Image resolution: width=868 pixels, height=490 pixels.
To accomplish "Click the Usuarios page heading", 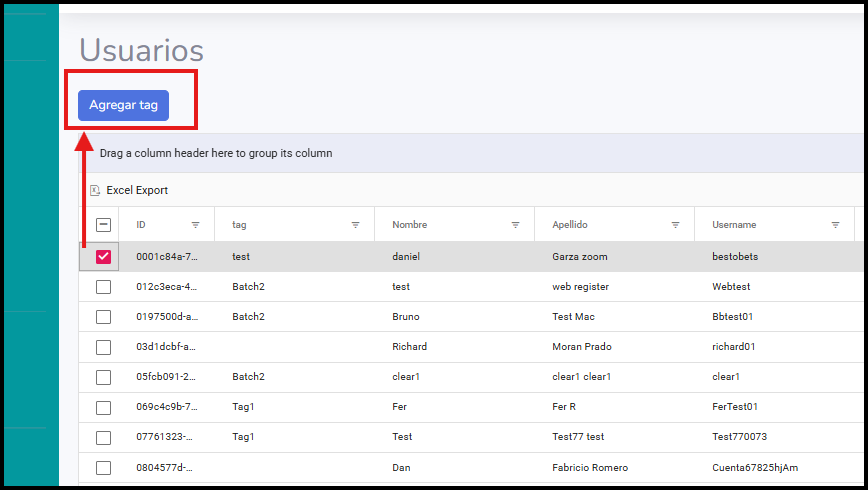I will 142,50.
